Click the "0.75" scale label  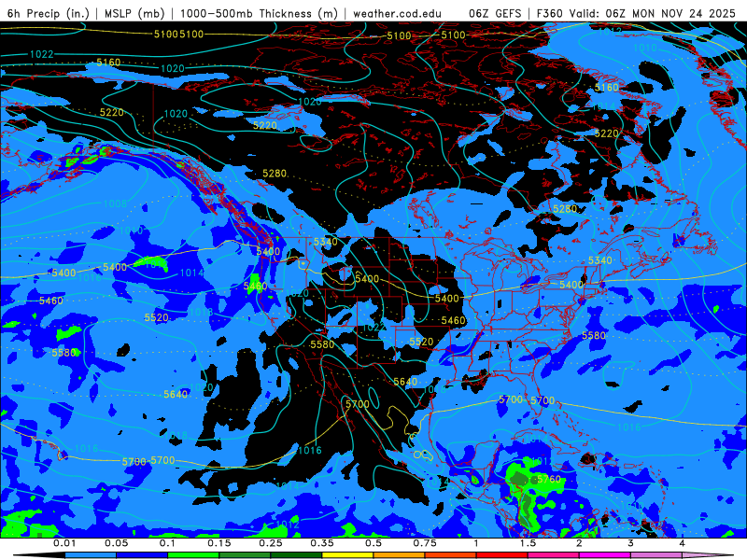click(x=425, y=543)
